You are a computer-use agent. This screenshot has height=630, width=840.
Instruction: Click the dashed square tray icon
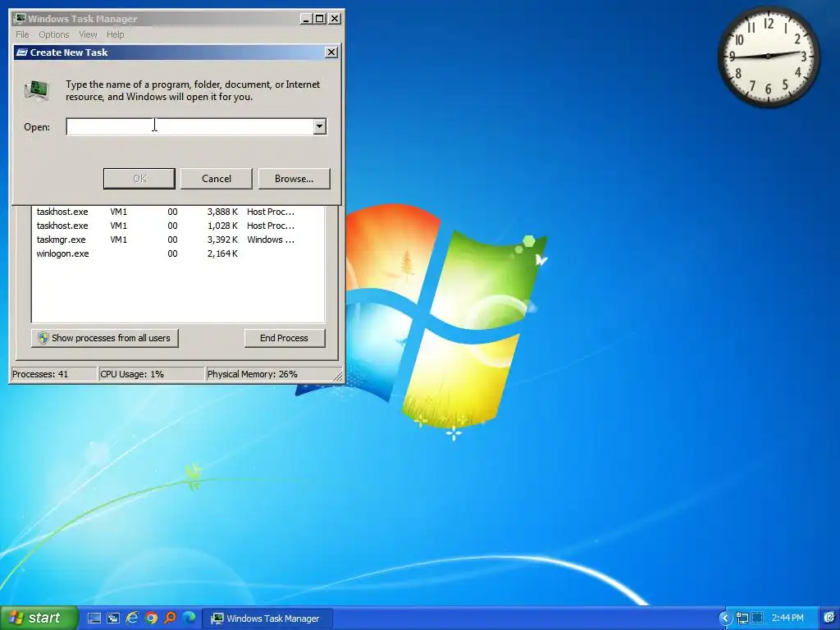point(757,619)
